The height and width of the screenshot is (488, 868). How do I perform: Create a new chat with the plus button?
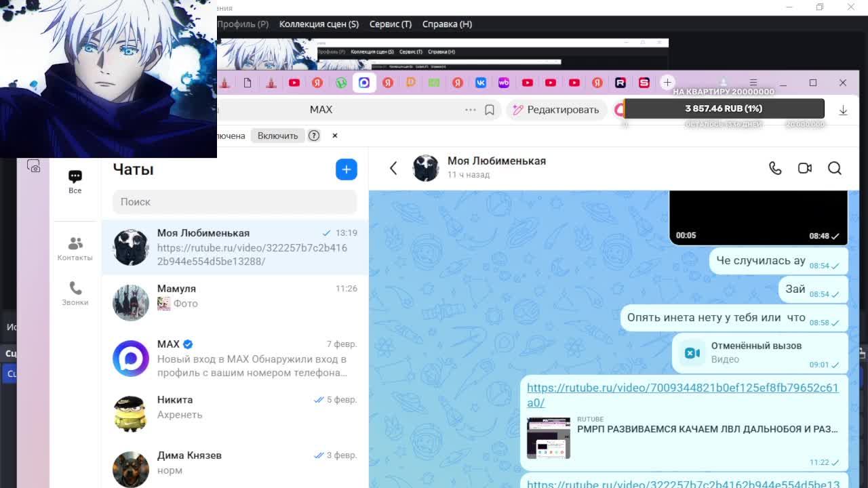(347, 169)
